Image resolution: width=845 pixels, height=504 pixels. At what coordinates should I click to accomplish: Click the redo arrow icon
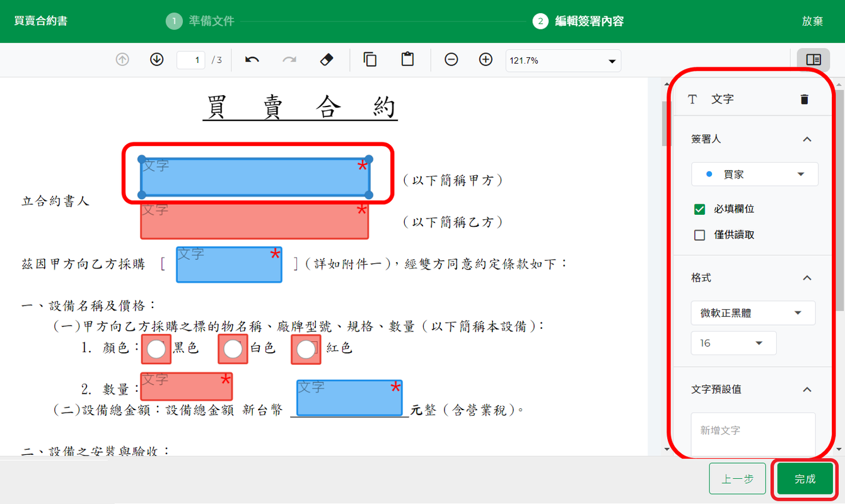click(x=289, y=60)
